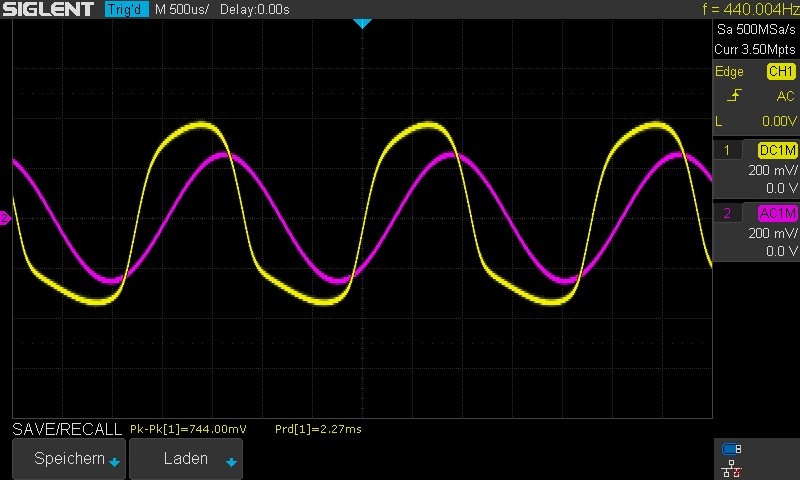
Task: Select channel 2 200 mV/ vertical scale
Action: click(x=772, y=233)
